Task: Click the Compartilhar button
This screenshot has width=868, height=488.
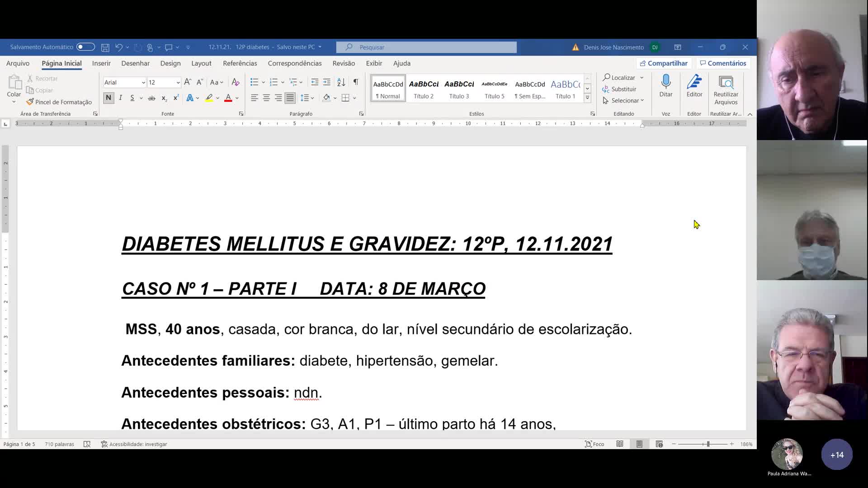Action: click(x=663, y=63)
